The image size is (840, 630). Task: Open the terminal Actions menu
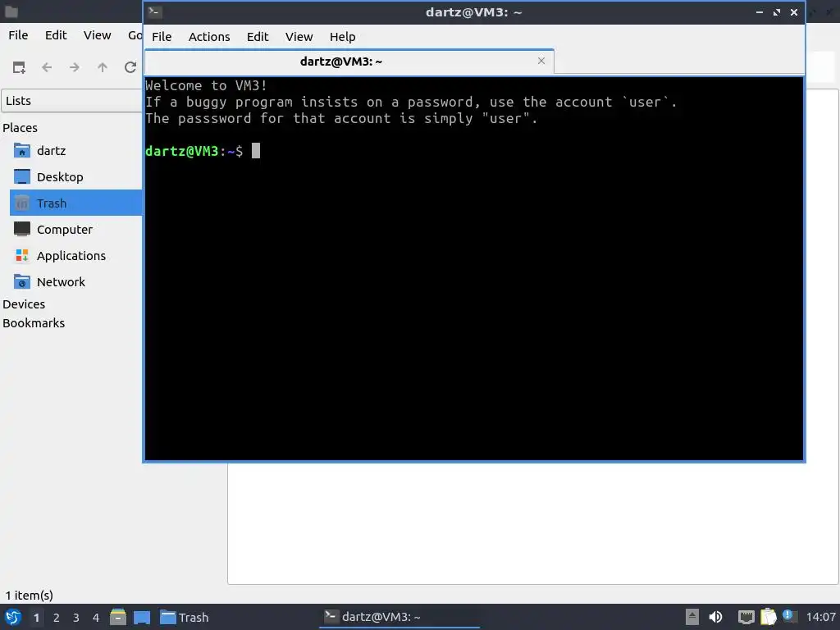(x=209, y=37)
